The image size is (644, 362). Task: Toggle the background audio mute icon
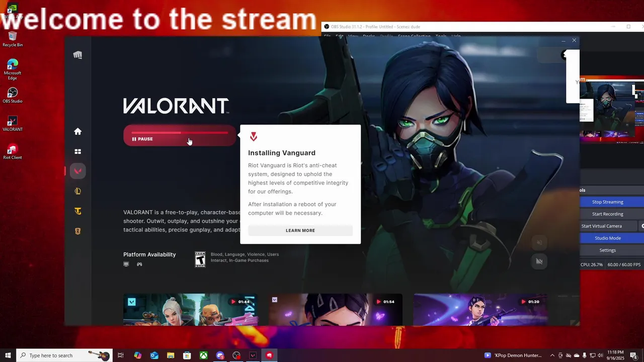coord(539,242)
